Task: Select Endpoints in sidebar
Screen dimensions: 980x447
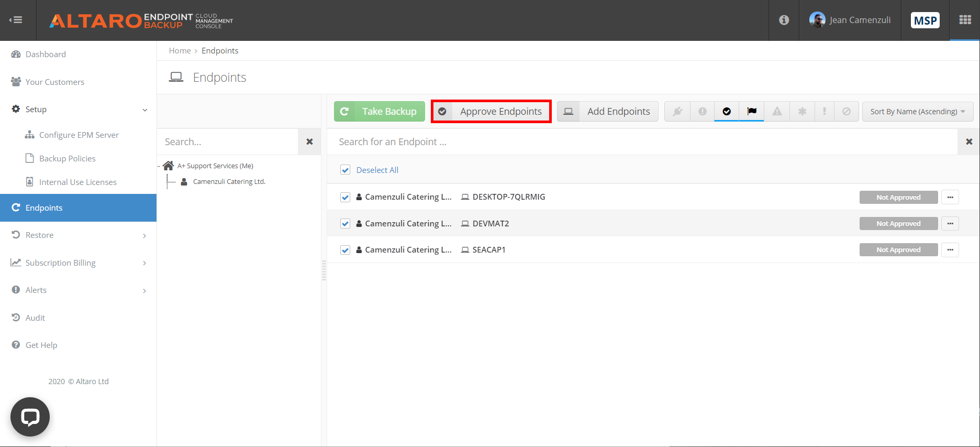Action: pos(79,208)
